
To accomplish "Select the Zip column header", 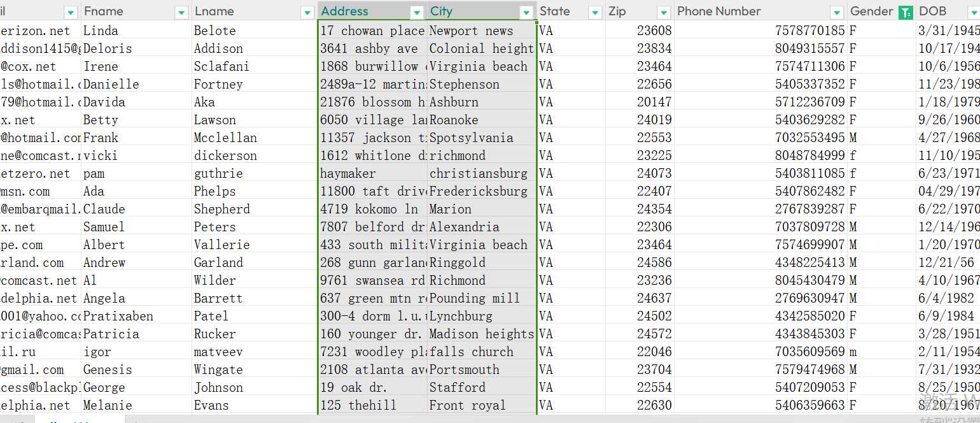I will [640, 11].
